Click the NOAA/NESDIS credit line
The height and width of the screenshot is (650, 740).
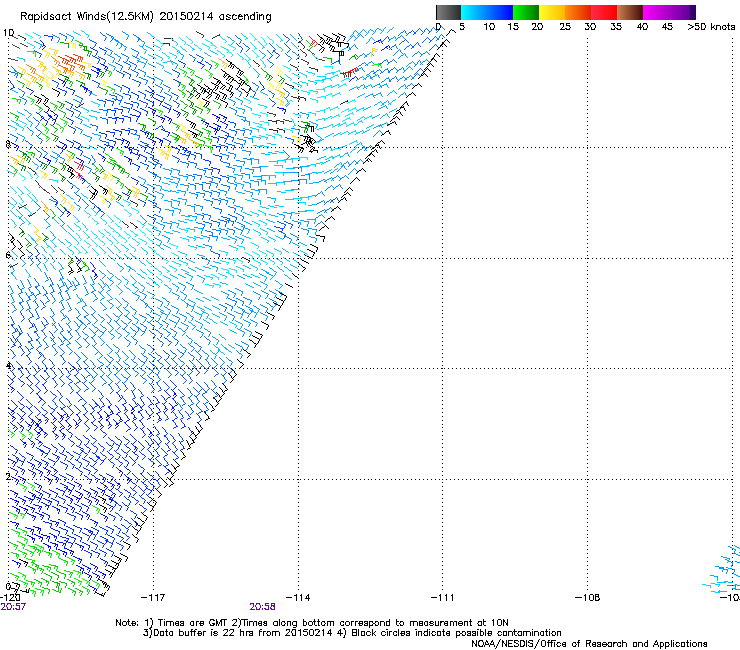(x=589, y=643)
